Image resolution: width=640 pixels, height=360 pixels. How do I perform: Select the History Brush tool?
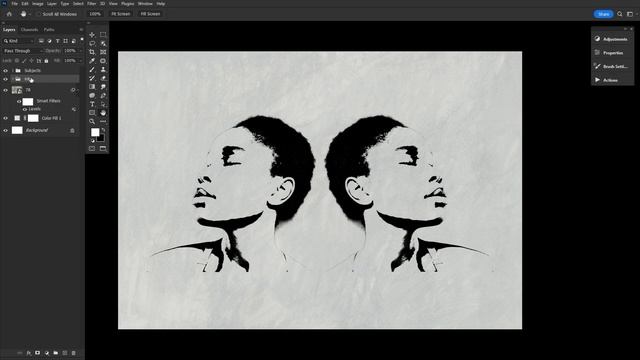[92, 78]
